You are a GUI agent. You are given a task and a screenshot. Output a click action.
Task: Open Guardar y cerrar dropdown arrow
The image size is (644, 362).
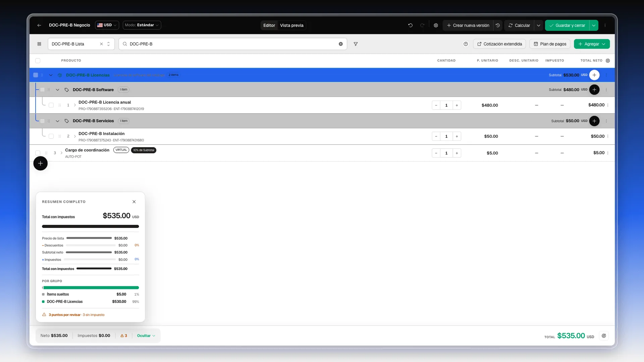tap(594, 25)
